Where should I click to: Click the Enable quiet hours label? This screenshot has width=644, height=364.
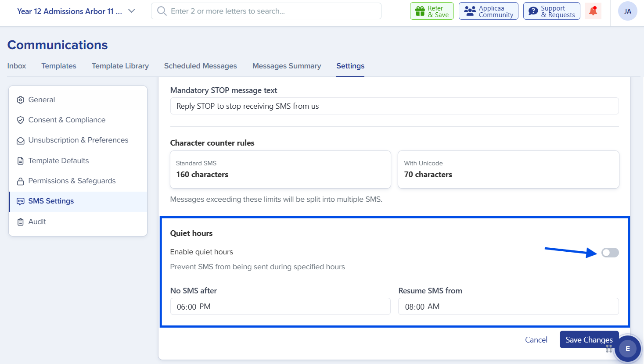click(201, 252)
